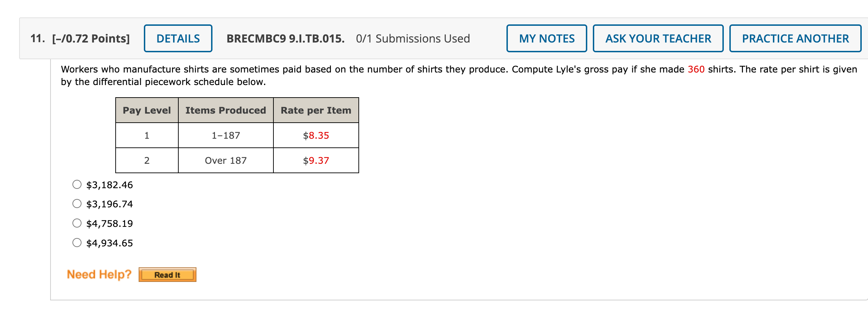Click the Items Produced column header

226,110
